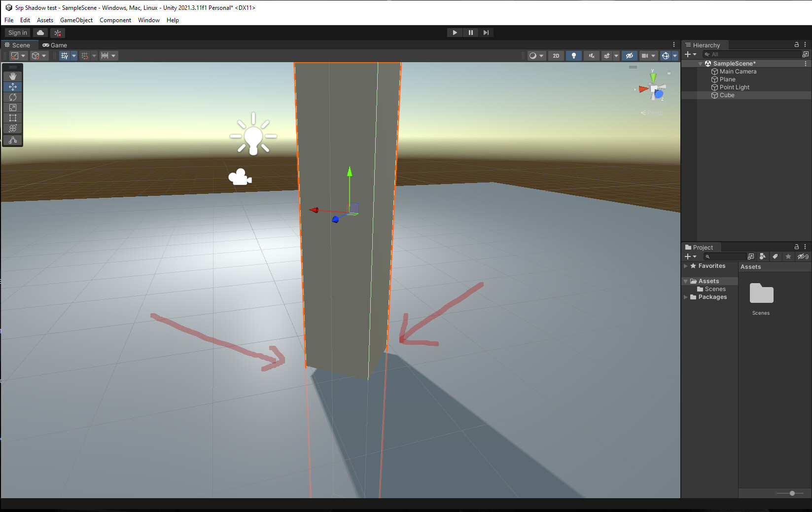The image size is (812, 512).
Task: Toggle scene lighting on or off
Action: (573, 56)
